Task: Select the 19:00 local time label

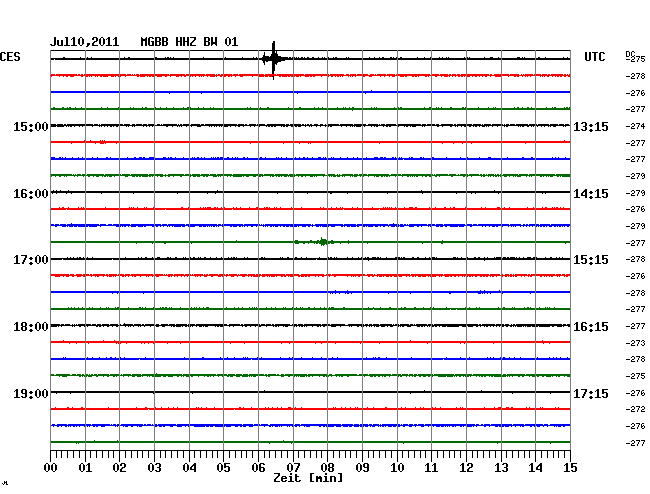Action: [x=31, y=393]
